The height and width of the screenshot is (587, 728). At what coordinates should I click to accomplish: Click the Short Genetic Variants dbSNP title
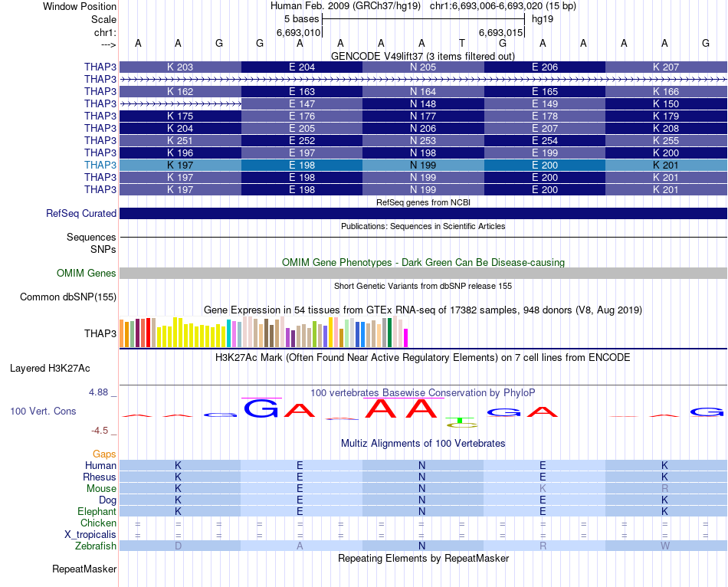423,286
